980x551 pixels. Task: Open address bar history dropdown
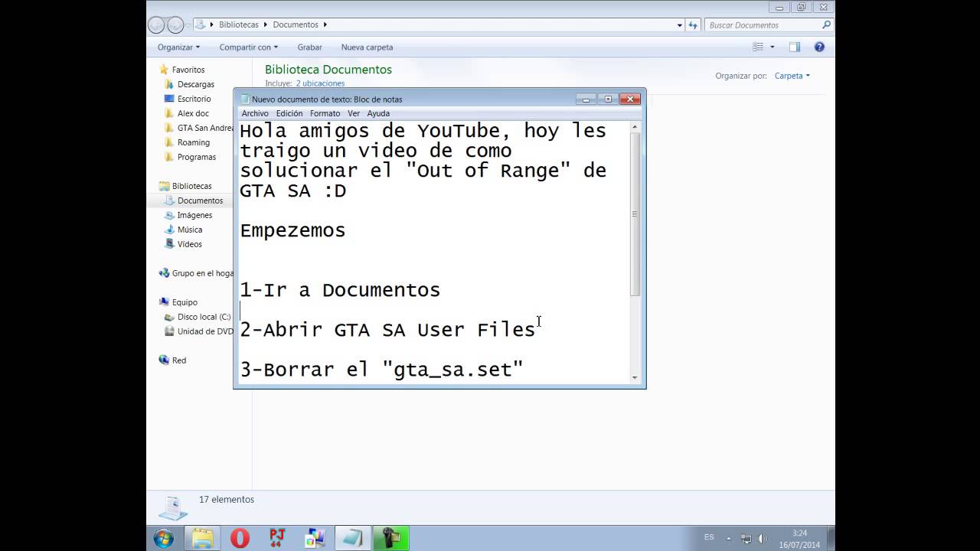pos(679,25)
